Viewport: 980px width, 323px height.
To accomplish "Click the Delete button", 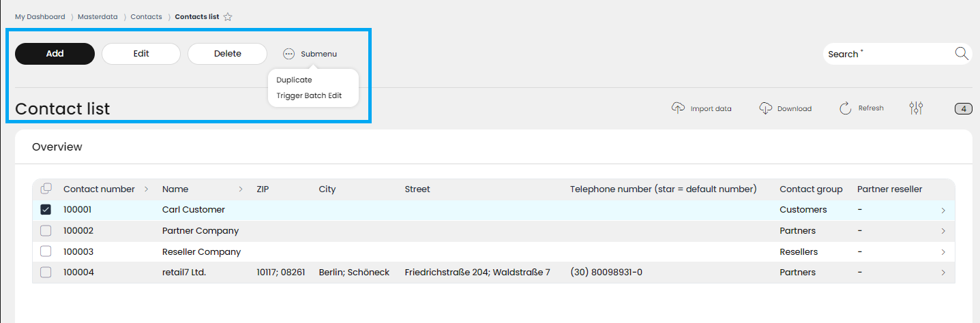I will pos(227,54).
